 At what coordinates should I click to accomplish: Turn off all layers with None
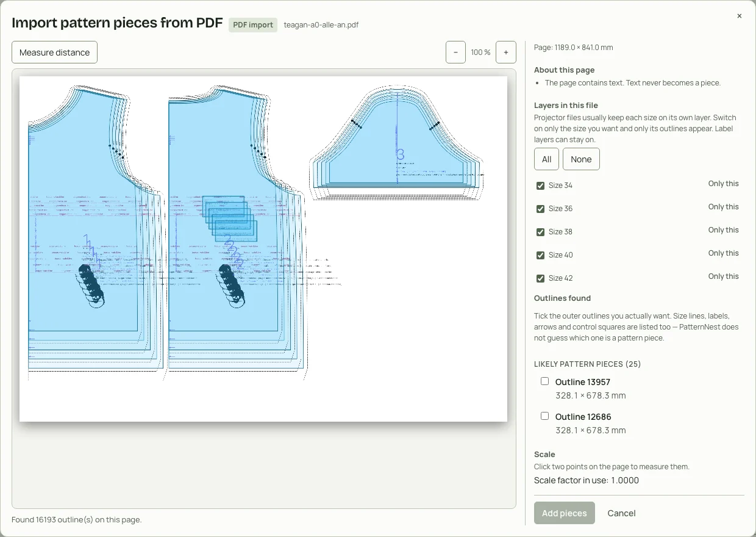pyautogui.click(x=581, y=159)
